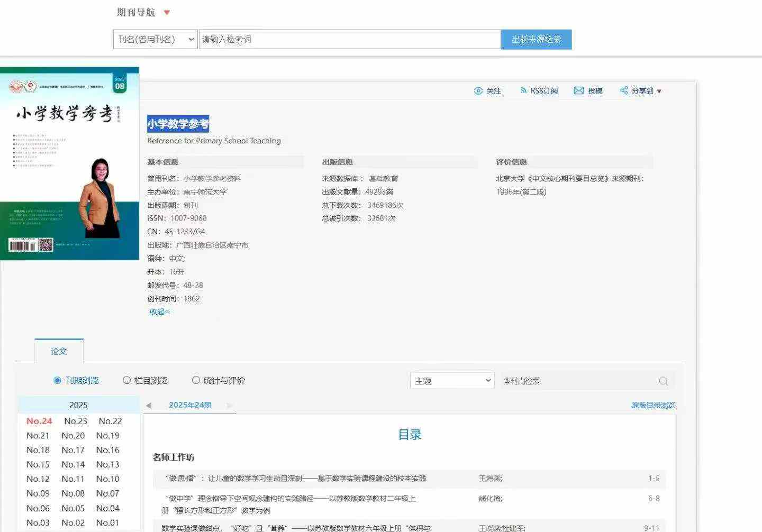Screen dimensions: 762x532
Task: Open issue No.09
Action: [38, 493]
